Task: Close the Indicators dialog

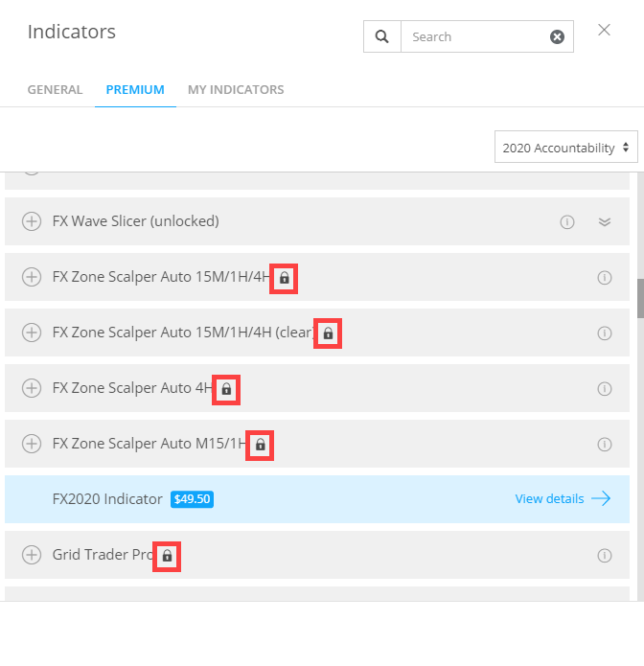Action: tap(604, 30)
